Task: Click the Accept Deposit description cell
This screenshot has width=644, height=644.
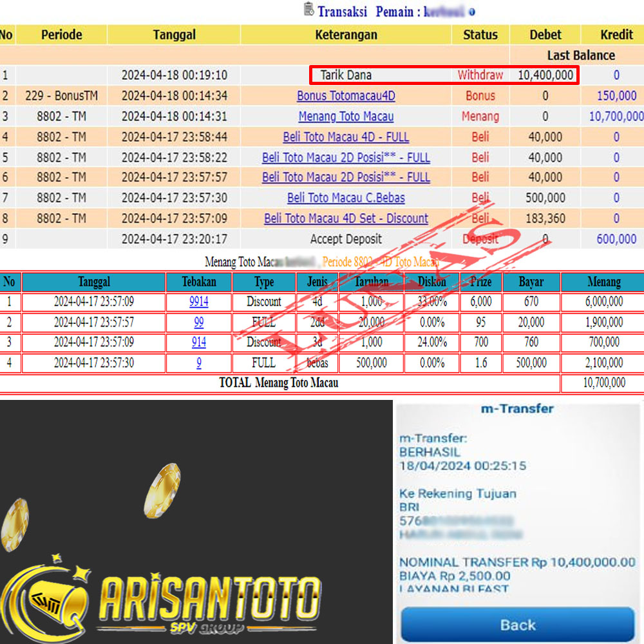Action: tap(346, 239)
